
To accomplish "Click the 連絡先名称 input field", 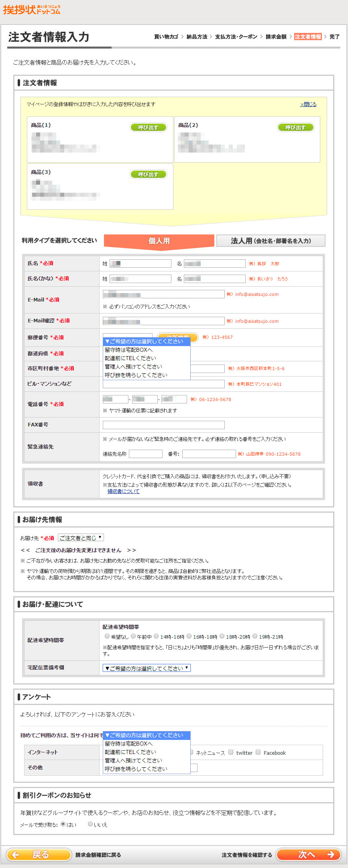I will [146, 454].
